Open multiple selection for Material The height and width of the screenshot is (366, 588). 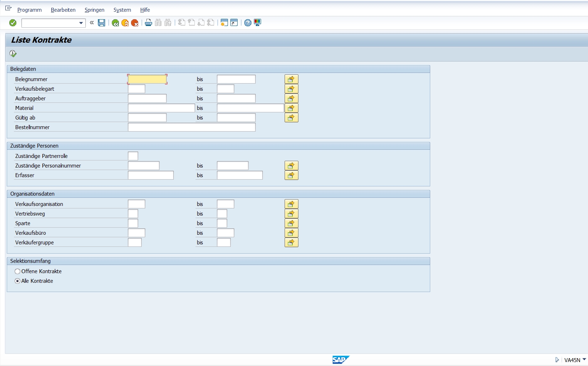pyautogui.click(x=291, y=108)
